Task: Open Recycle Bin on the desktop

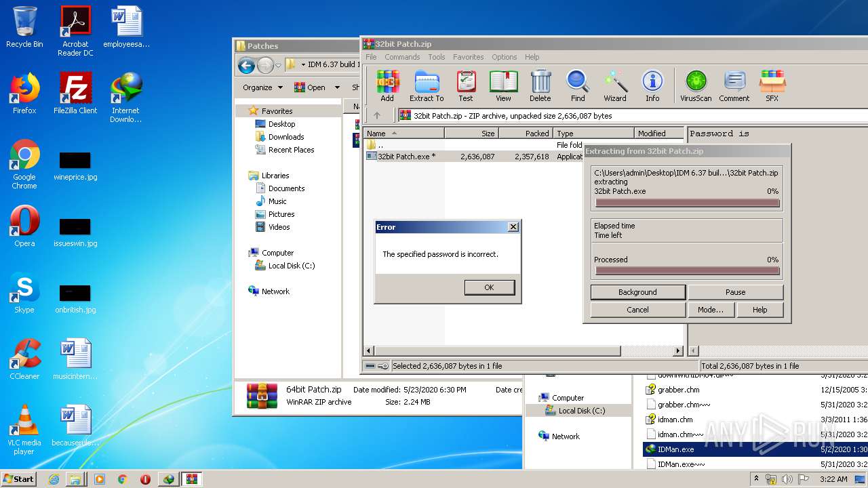Action: pos(24,27)
